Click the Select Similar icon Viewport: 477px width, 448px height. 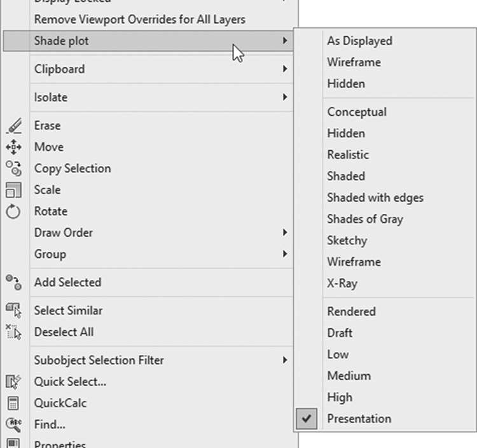(14, 311)
